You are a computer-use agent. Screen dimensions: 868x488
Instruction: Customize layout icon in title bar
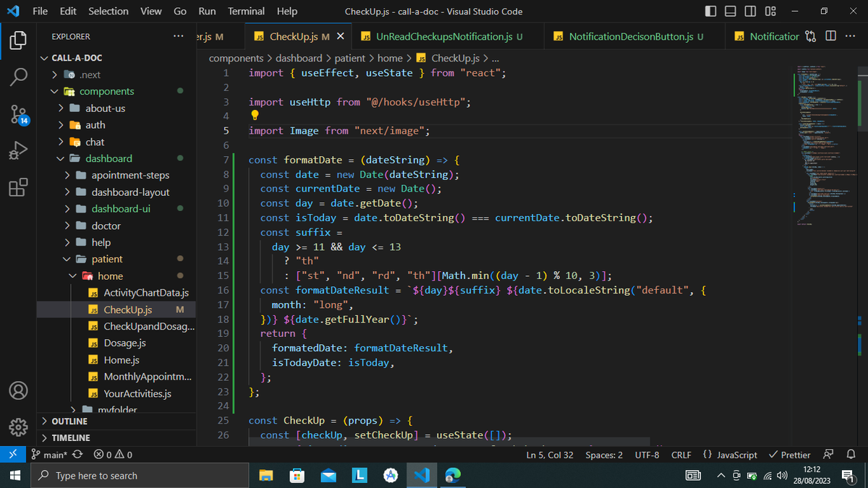(770, 12)
